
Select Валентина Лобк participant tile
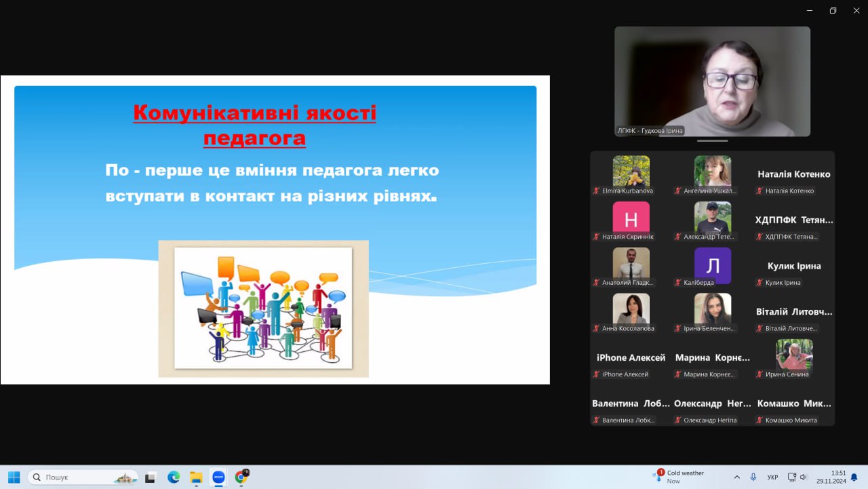(x=631, y=405)
